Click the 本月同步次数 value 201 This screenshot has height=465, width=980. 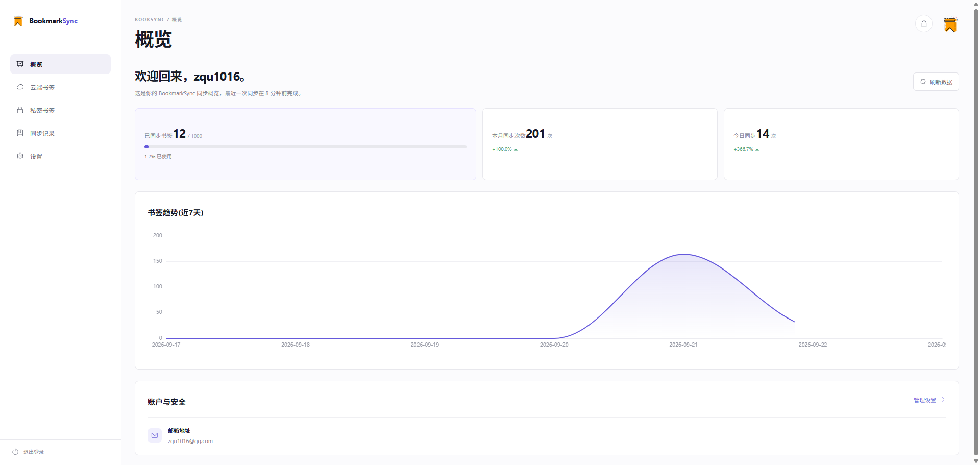pyautogui.click(x=535, y=134)
